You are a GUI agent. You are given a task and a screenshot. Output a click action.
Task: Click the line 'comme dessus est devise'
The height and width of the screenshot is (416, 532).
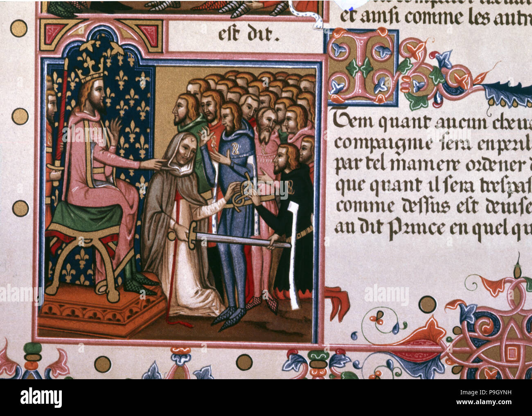point(433,206)
